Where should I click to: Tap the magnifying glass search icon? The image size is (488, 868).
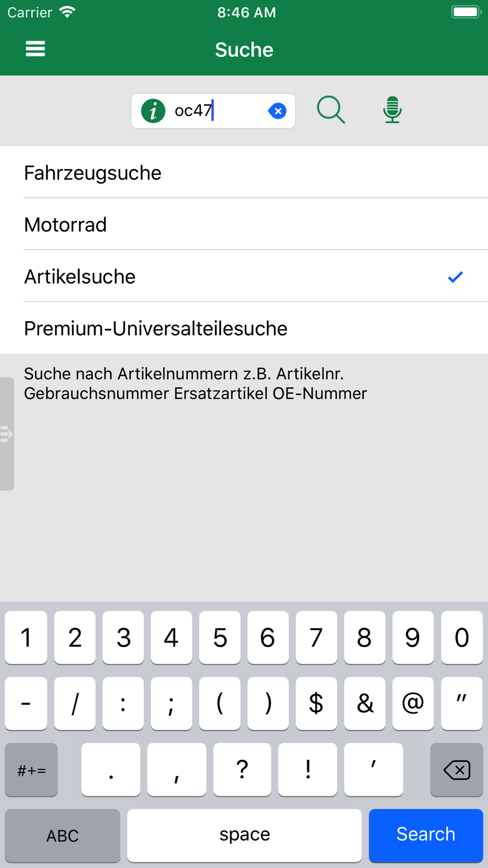click(x=331, y=110)
